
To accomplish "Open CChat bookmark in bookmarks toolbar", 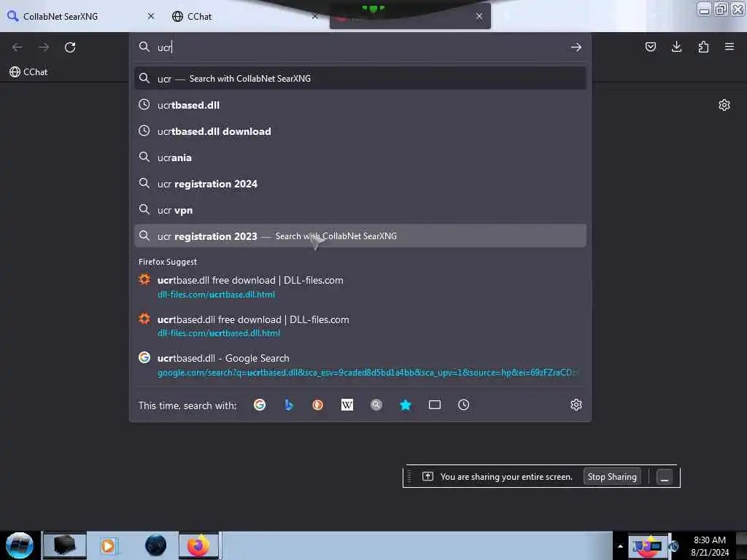I will 28,72.
